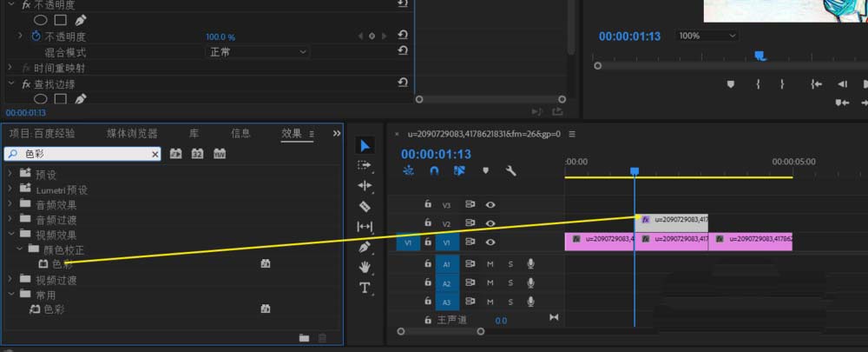This screenshot has height=352, width=868.
Task: Switch to the 媒体浏览器 tab
Action: (x=132, y=133)
